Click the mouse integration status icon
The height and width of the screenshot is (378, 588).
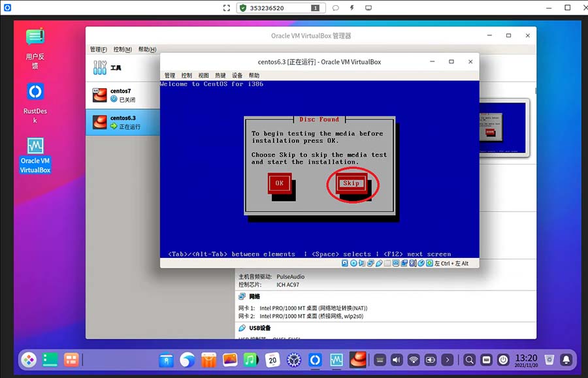pyautogui.click(x=421, y=263)
